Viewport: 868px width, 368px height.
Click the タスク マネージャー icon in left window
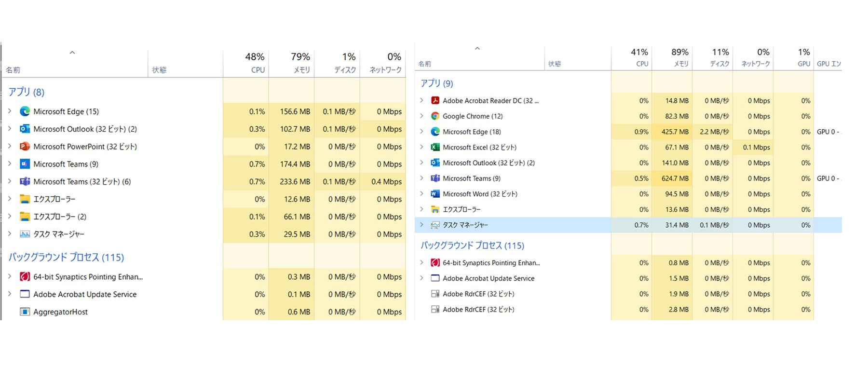25,234
